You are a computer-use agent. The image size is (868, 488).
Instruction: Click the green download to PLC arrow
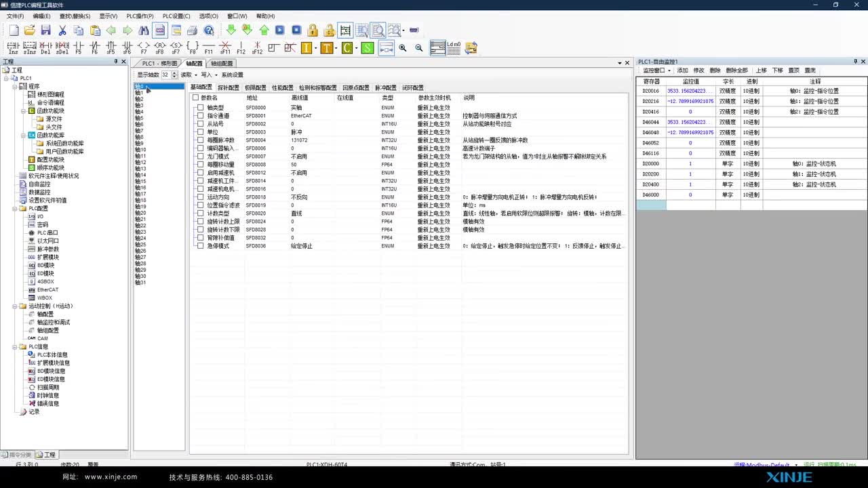[231, 30]
